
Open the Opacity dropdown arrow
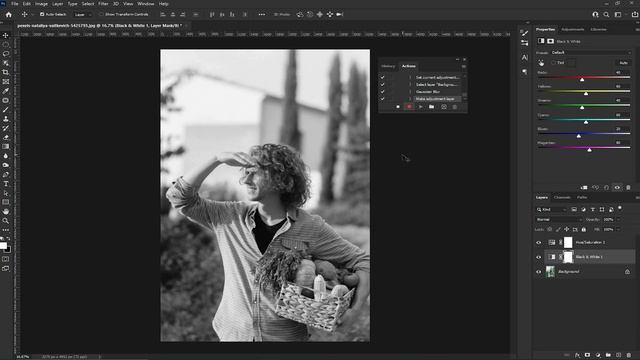tap(619, 220)
